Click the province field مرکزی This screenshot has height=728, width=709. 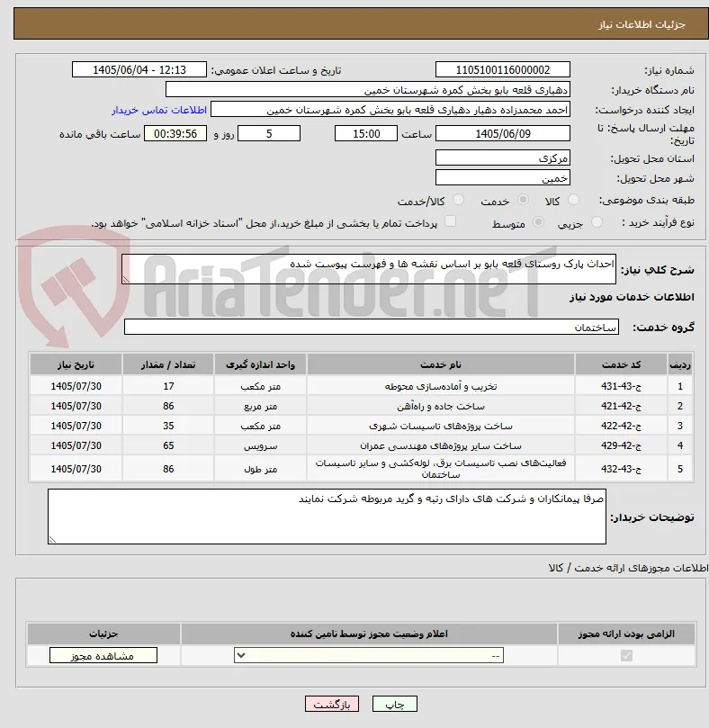[x=503, y=157]
